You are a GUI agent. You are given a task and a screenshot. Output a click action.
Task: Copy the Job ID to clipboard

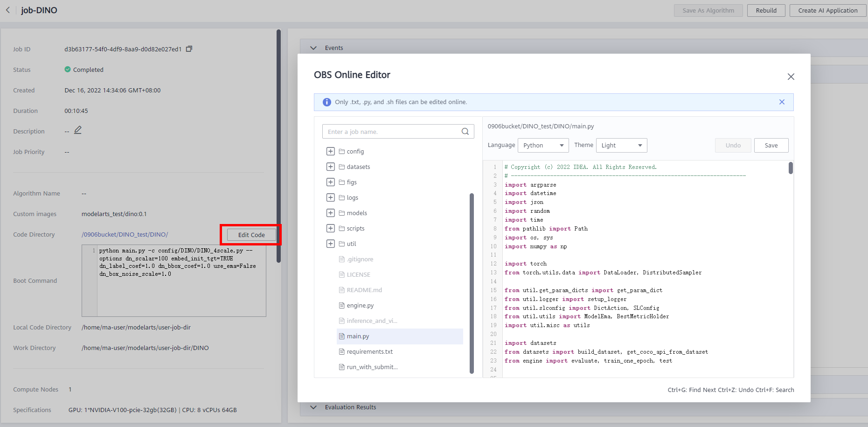coord(189,49)
